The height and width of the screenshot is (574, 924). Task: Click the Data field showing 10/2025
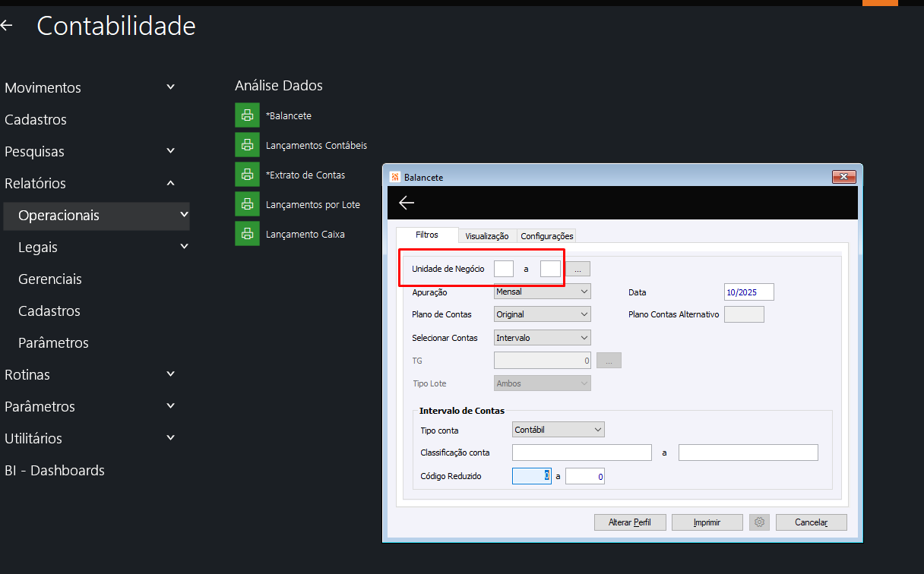[749, 292]
